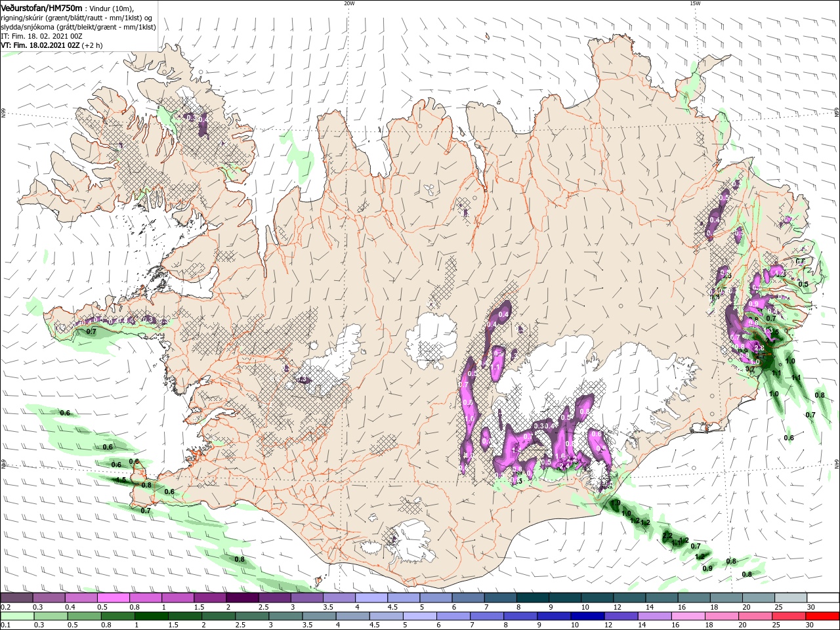
Task: Pick white swatch after 30 in upper legend
Action: (822, 597)
